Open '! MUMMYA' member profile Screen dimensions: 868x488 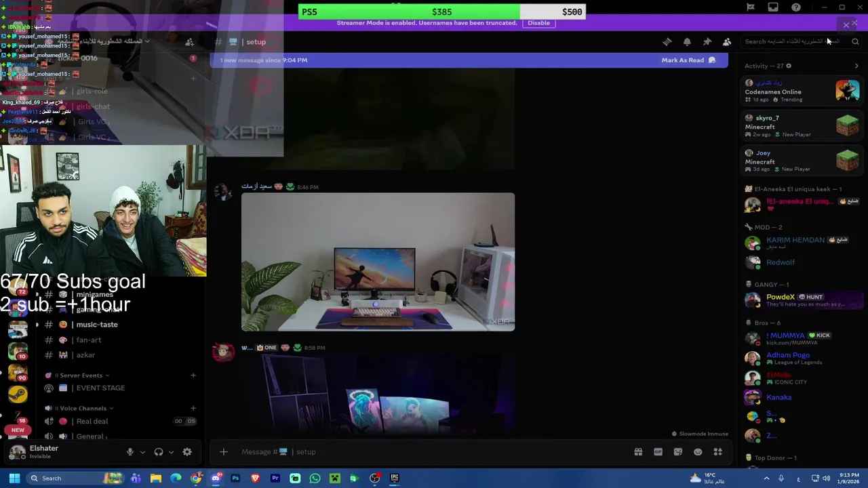(802, 338)
